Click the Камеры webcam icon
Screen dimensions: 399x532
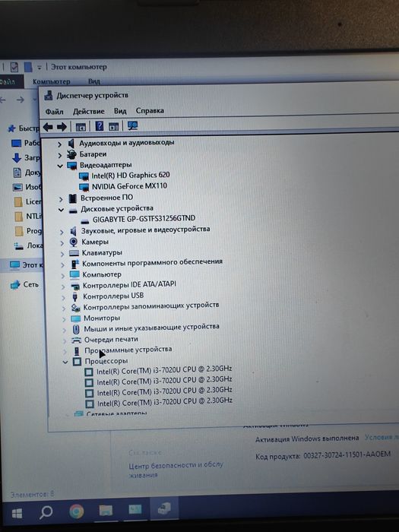[74, 242]
